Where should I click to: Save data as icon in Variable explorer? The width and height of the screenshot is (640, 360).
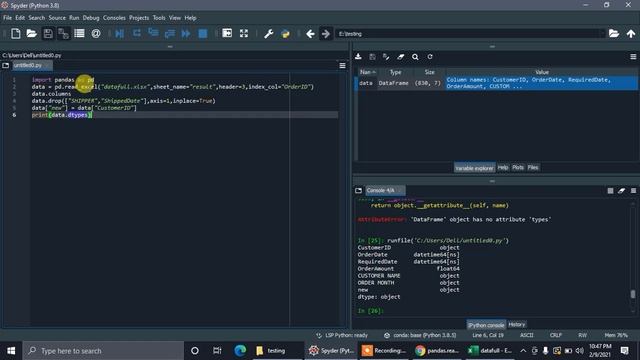point(386,57)
